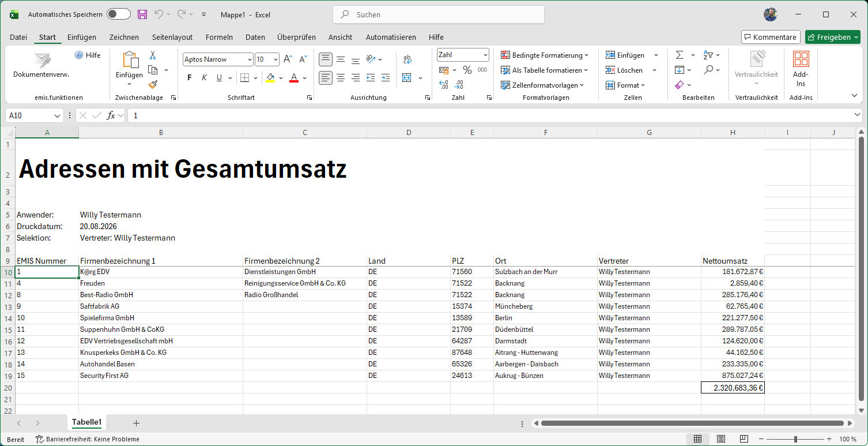Viewport: 868px width, 446px height.
Task: Expand Als Tabelle formatieren menu
Action: 544,70
